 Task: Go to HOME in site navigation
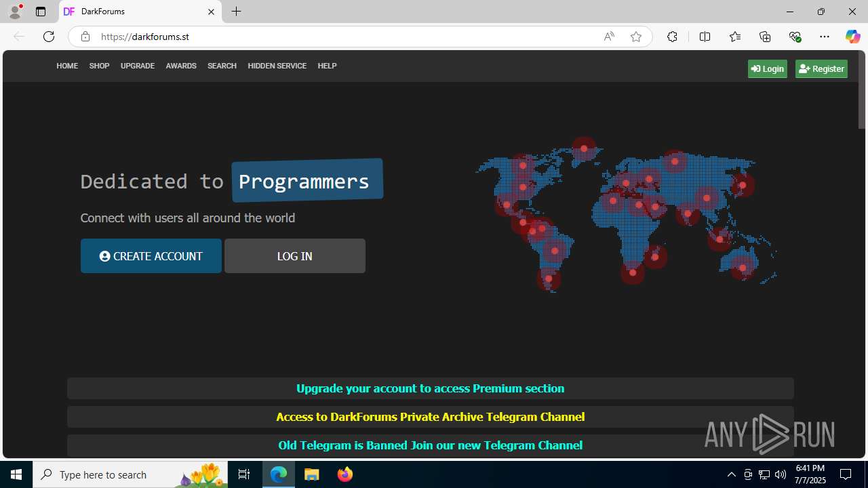click(x=67, y=66)
